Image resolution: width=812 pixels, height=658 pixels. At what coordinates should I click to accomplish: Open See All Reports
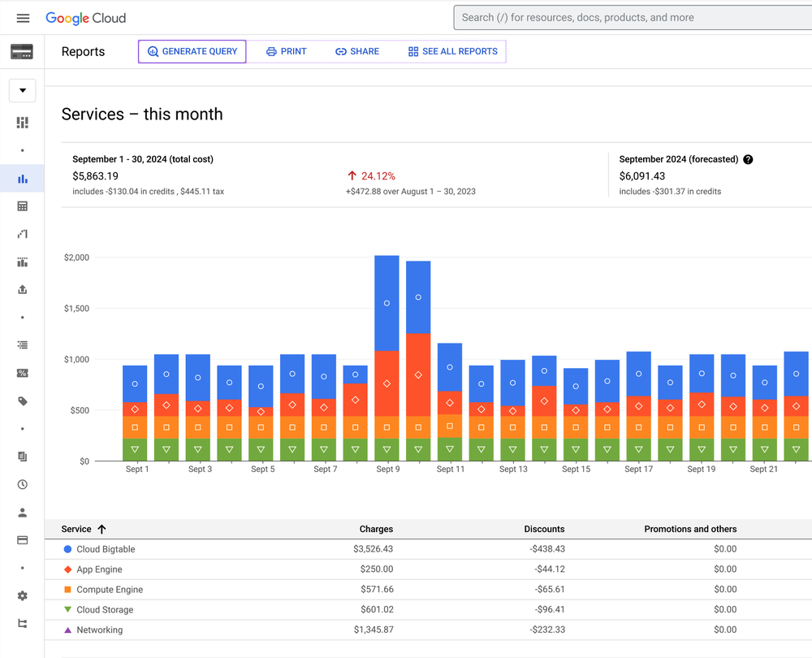click(452, 51)
